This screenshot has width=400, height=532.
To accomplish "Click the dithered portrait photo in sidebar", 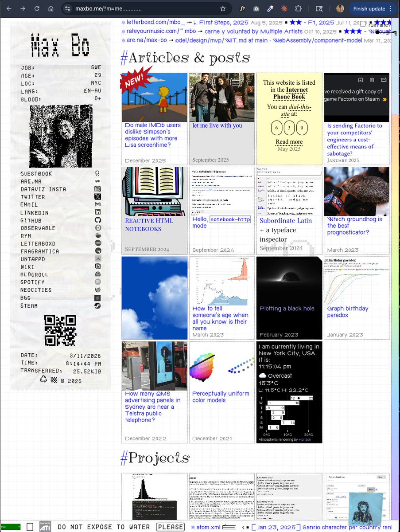I will coord(60,136).
